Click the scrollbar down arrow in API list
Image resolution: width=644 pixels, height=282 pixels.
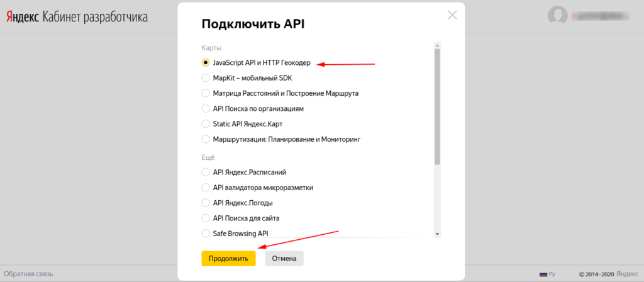[437, 234]
